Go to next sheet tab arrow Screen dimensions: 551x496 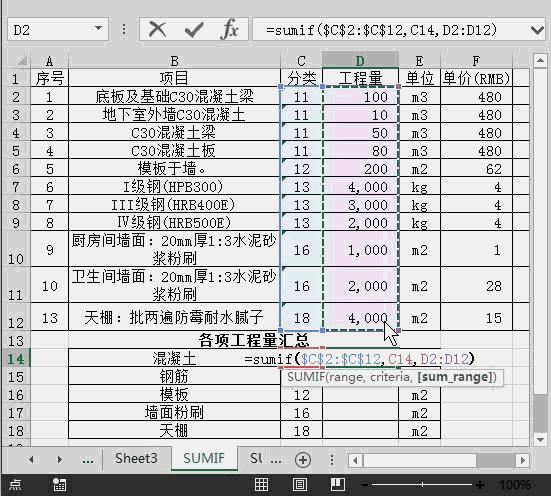click(x=59, y=459)
